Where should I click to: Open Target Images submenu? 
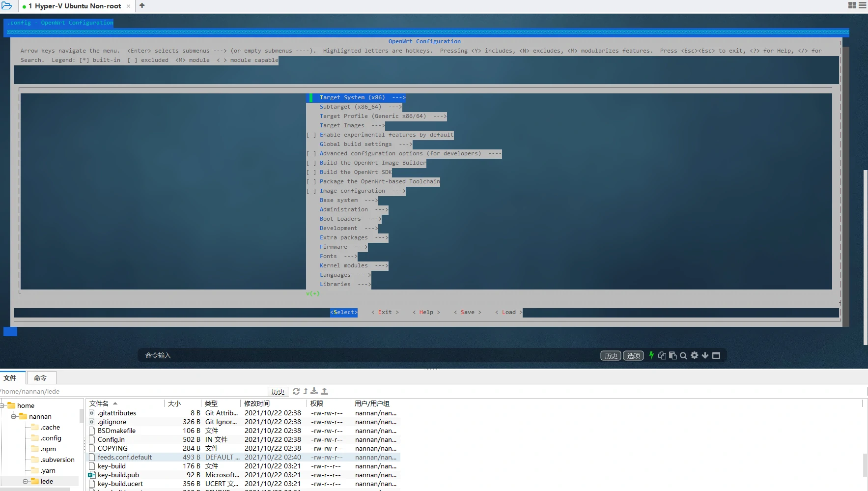tap(352, 125)
